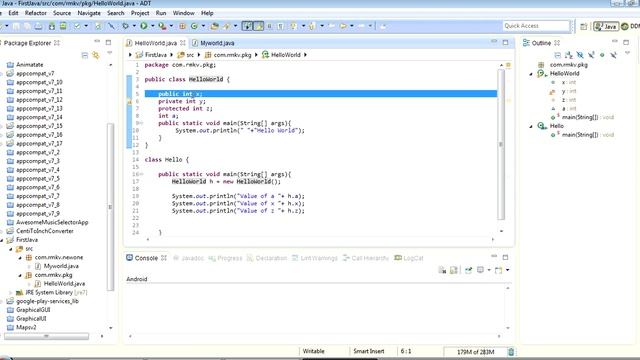Toggle Block Selection Mode toolbar button
The width and height of the screenshot is (640, 360).
point(269,26)
